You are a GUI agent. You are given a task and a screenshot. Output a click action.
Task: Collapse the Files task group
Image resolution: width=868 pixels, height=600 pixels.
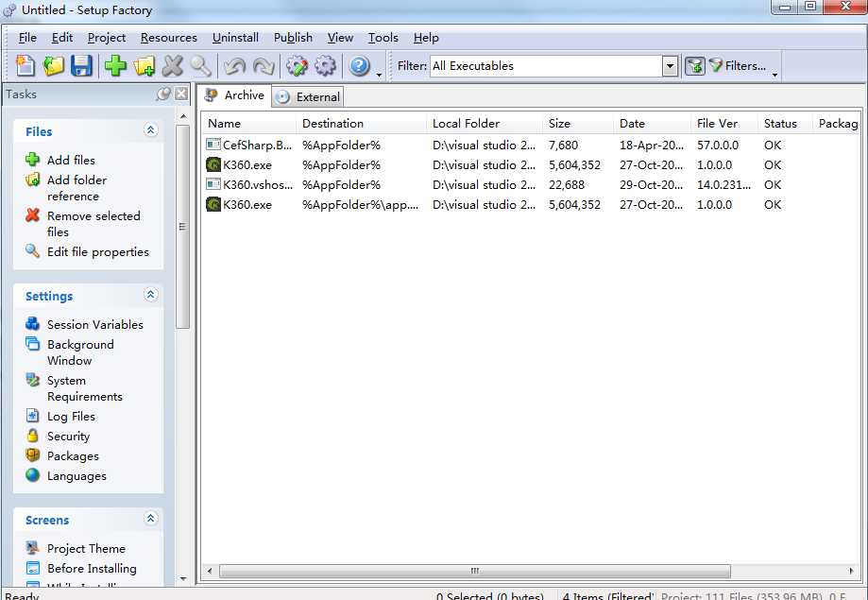[150, 130]
